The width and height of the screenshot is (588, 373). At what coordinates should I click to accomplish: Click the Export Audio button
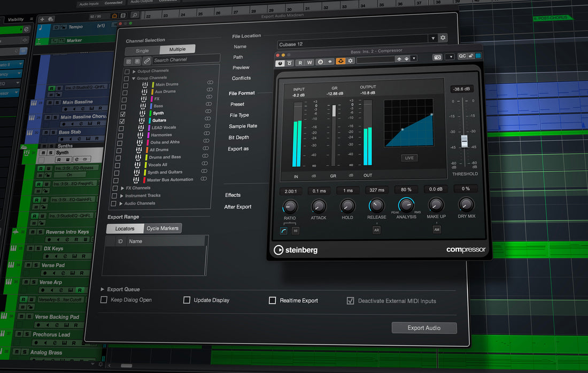(x=424, y=328)
